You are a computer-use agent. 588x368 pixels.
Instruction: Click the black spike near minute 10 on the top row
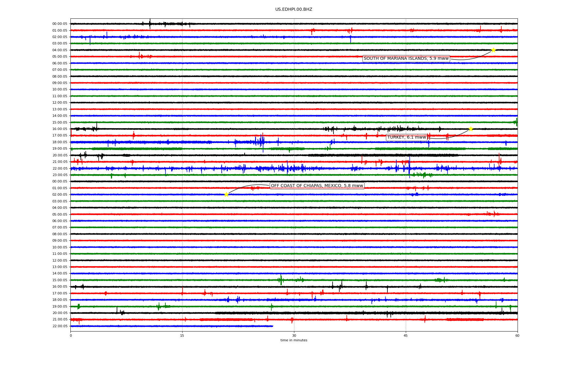150,24
